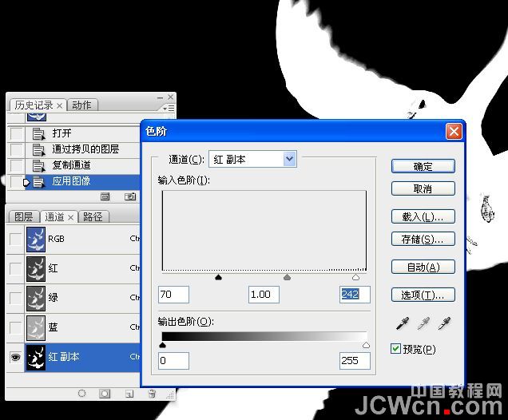Hide the 红 副本 channel eye
This screenshot has width=508, height=420.
pos(15,357)
